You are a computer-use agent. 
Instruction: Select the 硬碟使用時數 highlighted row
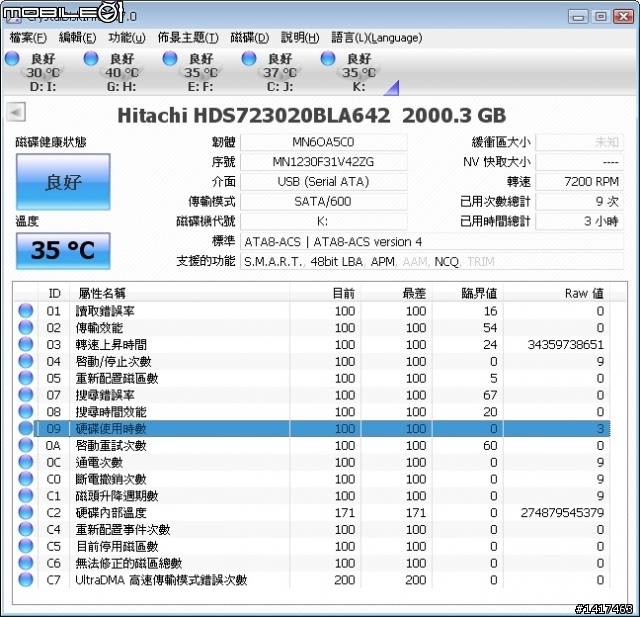click(x=312, y=428)
